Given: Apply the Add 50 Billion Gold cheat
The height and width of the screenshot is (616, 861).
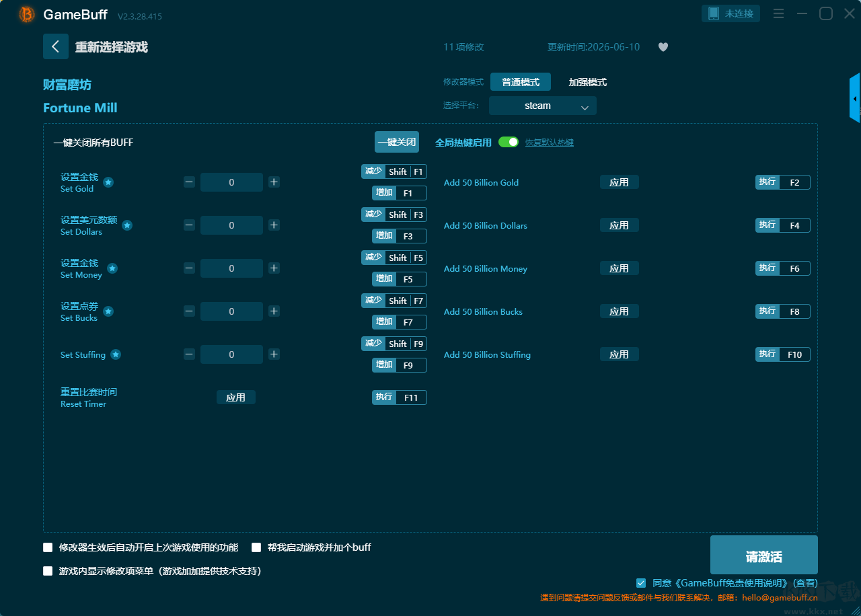Looking at the screenshot, I should click(x=620, y=182).
